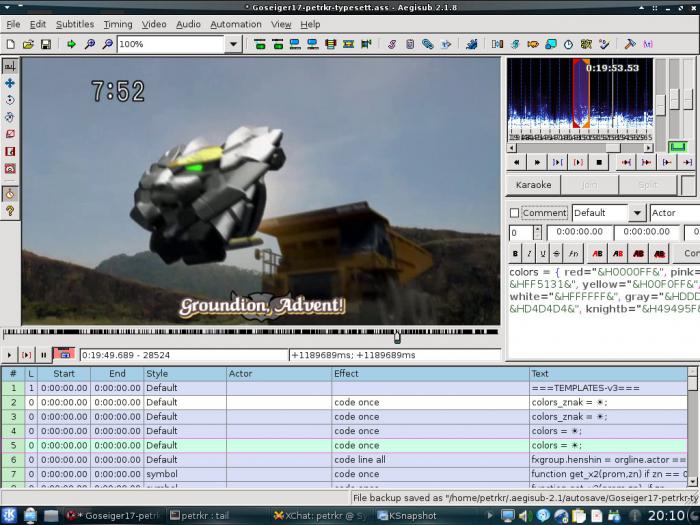Viewport: 700px width, 525px height.
Task: Open the Styles Manager icon
Action: 392,44
